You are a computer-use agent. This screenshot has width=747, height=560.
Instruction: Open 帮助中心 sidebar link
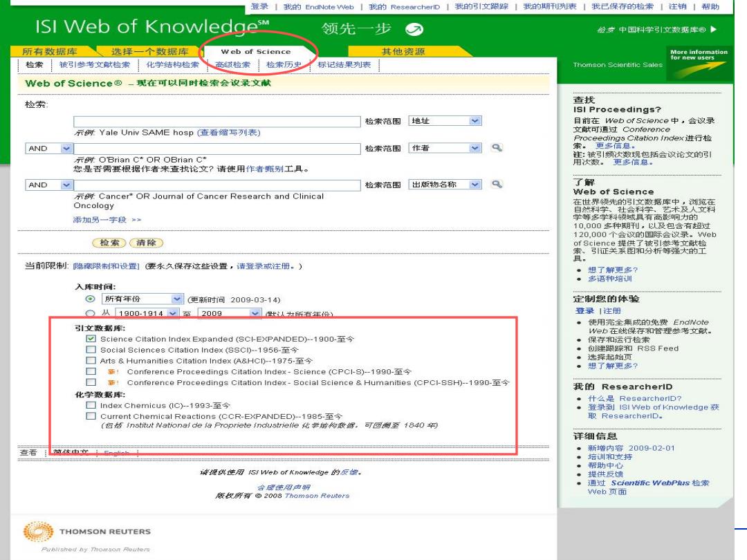pyautogui.click(x=605, y=465)
